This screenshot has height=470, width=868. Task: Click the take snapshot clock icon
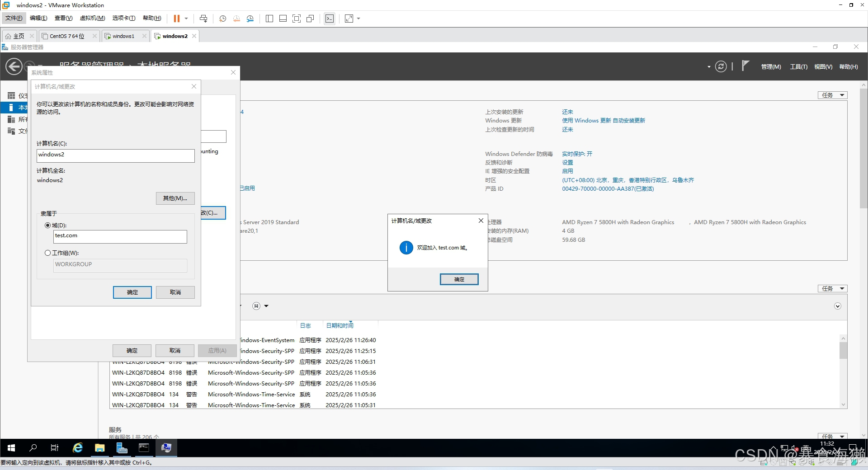[x=223, y=19]
